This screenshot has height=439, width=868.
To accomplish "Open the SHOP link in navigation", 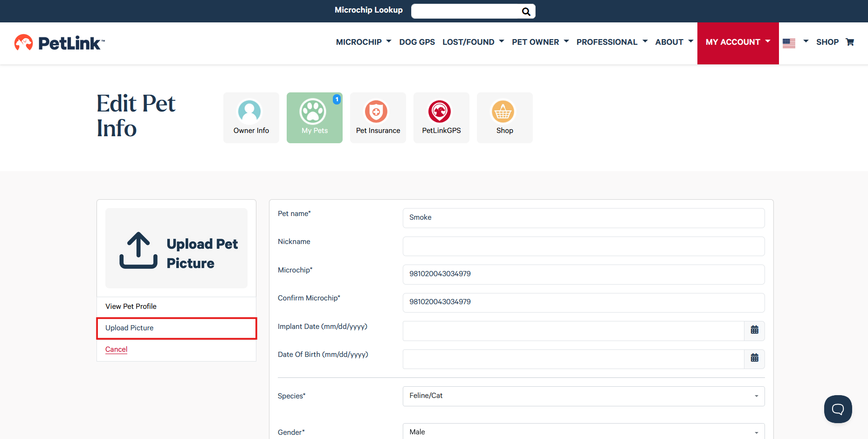I will click(827, 42).
